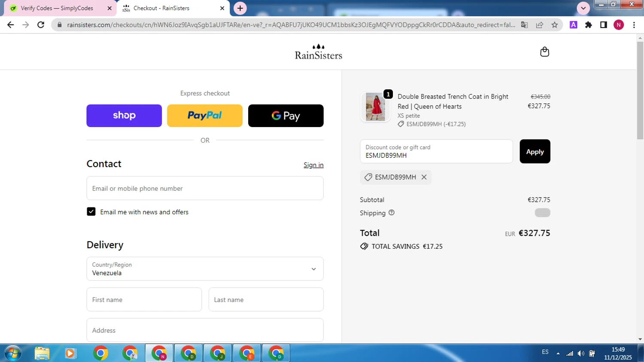The image size is (644, 362).
Task: Uncheck Email me with news and offers
Action: pos(91,212)
